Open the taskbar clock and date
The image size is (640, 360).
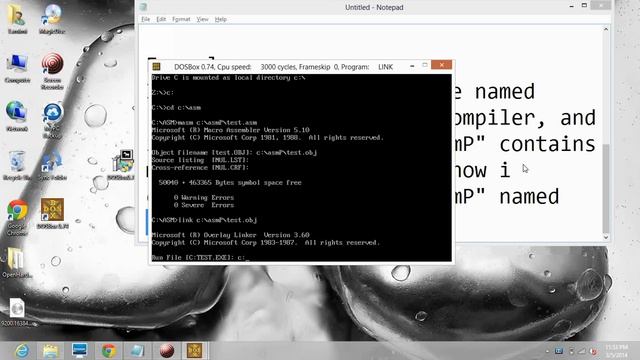point(616,351)
